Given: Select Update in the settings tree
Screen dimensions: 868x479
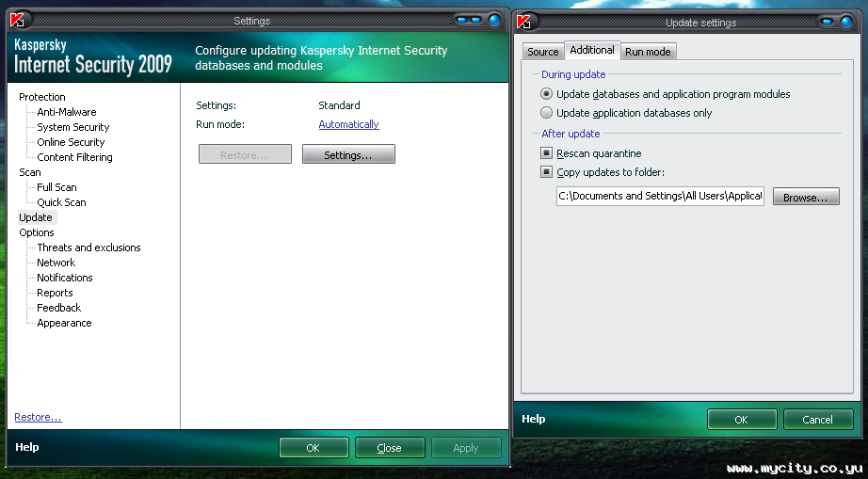Looking at the screenshot, I should point(36,217).
